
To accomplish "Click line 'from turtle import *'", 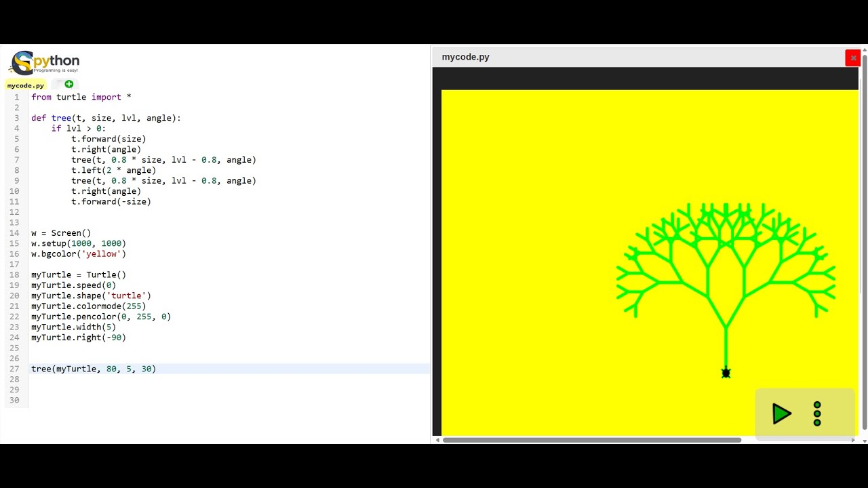I will [x=81, y=97].
